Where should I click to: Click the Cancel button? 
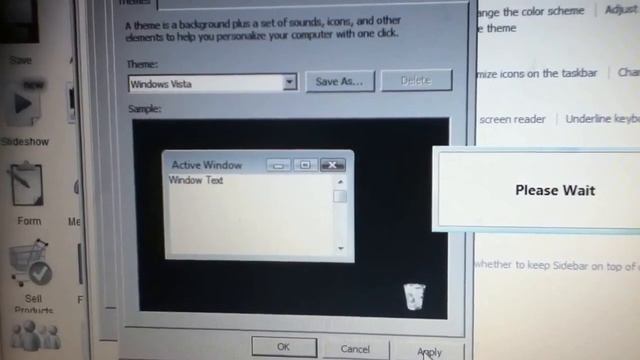(356, 349)
